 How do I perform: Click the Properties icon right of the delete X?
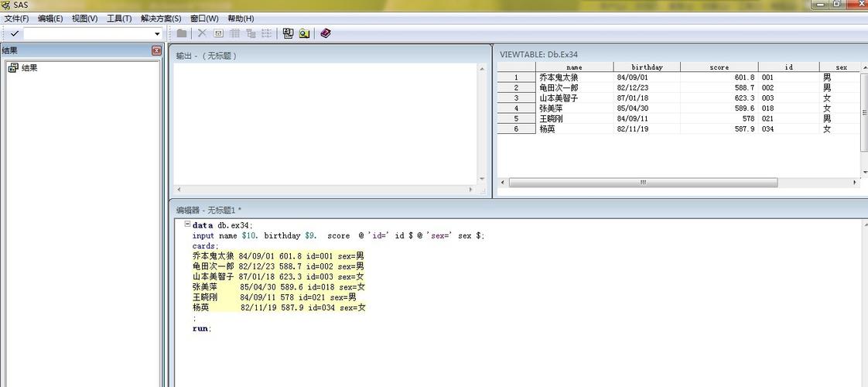[x=218, y=33]
